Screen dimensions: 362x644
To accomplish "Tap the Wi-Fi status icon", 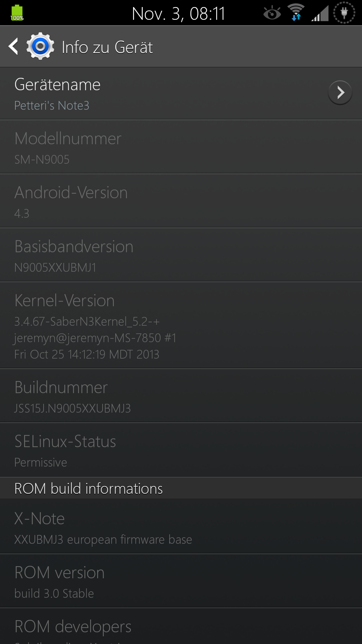I will pos(296,13).
